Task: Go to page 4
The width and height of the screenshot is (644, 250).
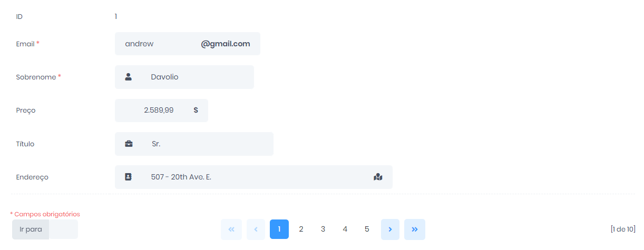Action: coord(345,229)
